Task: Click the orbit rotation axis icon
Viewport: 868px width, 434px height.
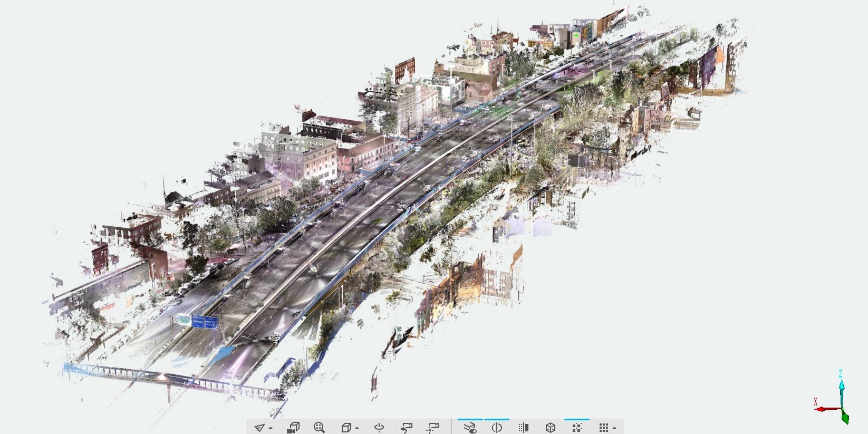Action: 379,427
